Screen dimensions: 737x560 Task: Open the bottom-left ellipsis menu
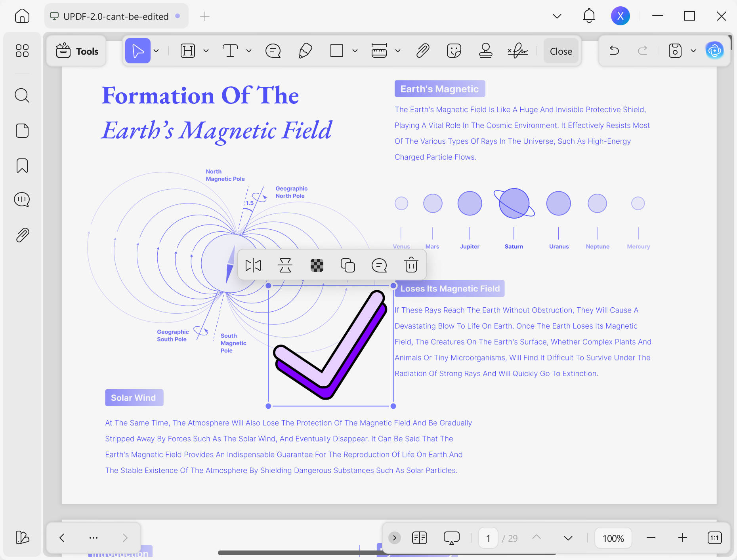tap(94, 537)
